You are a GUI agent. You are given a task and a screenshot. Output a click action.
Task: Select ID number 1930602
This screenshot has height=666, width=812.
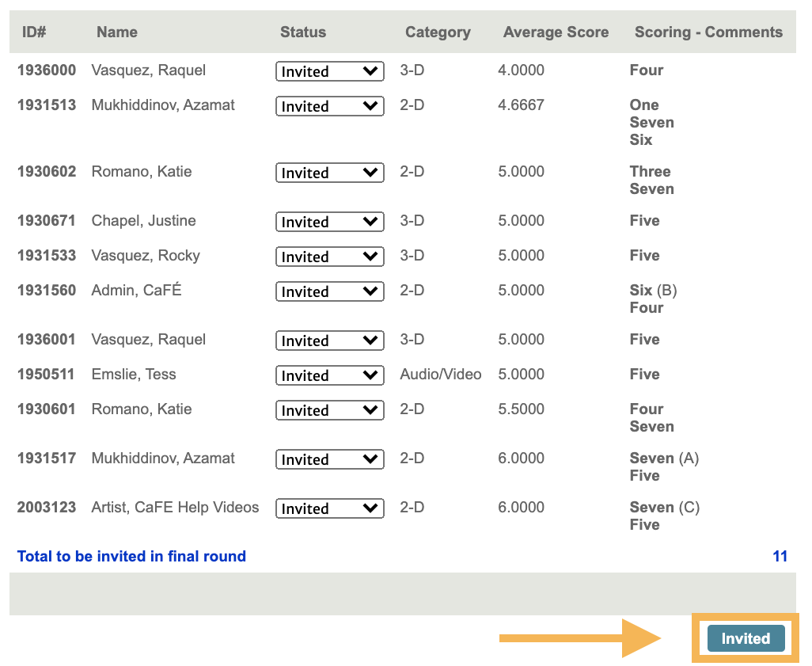(x=47, y=171)
